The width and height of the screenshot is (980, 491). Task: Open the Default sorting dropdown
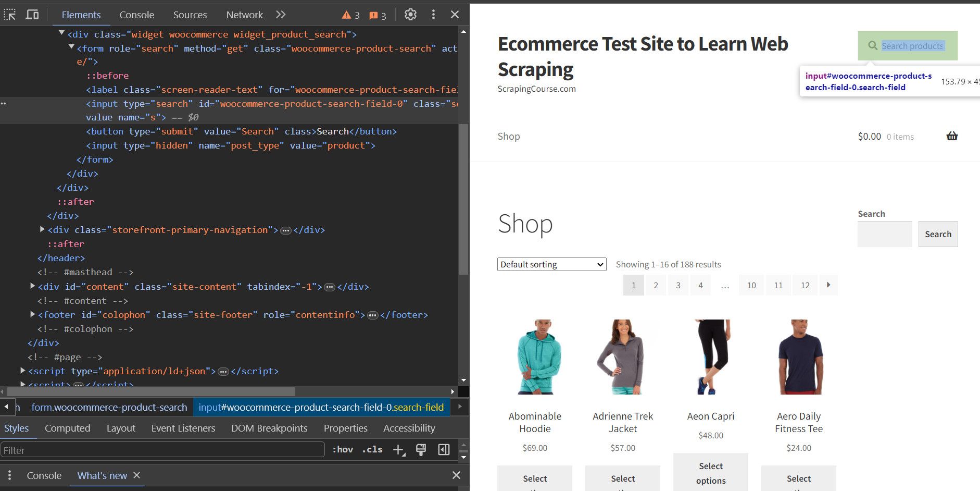tap(551, 264)
